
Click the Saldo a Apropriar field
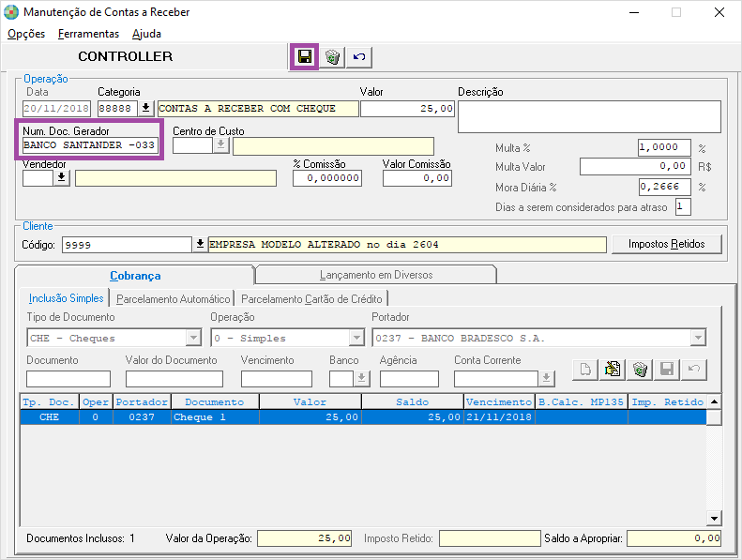(x=674, y=538)
